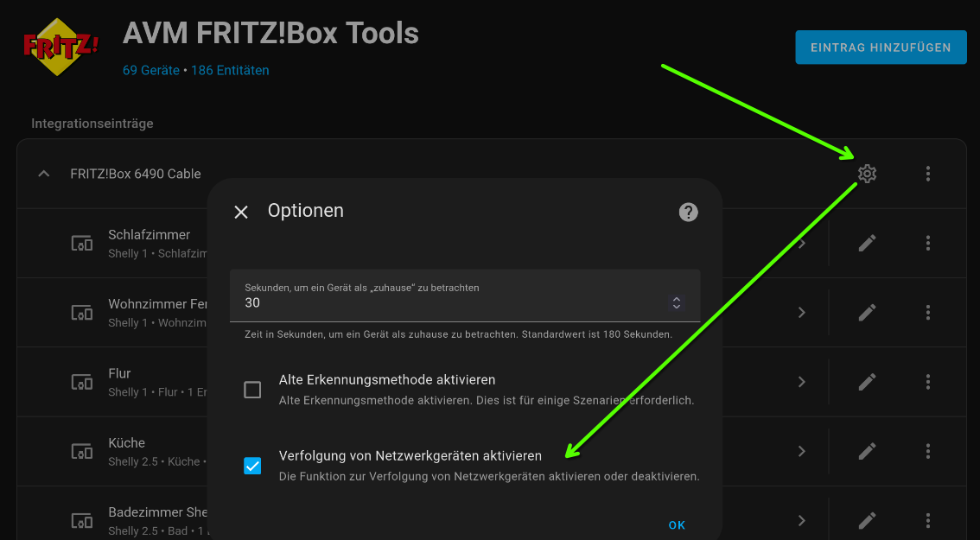Image resolution: width=980 pixels, height=540 pixels.
Task: Close the Optionen dialog
Action: click(241, 212)
